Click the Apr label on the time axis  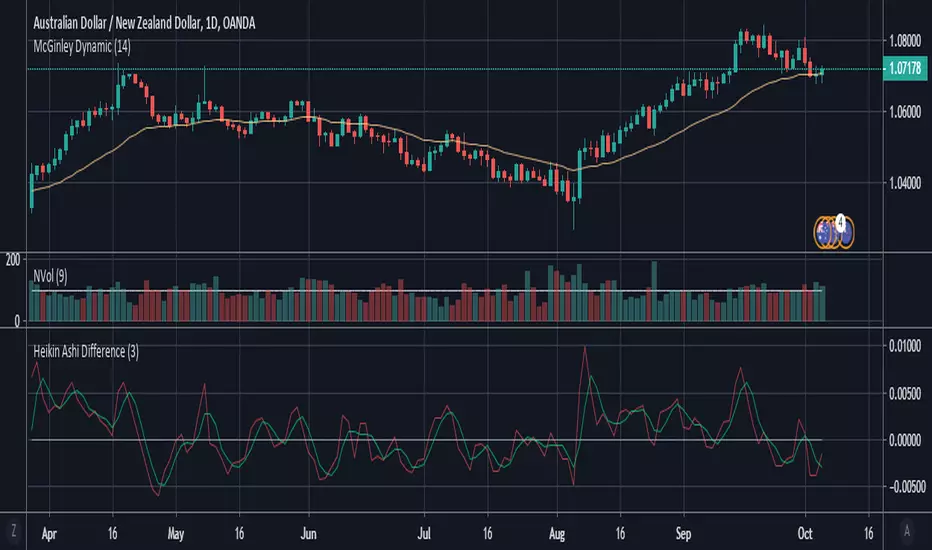[x=49, y=534]
